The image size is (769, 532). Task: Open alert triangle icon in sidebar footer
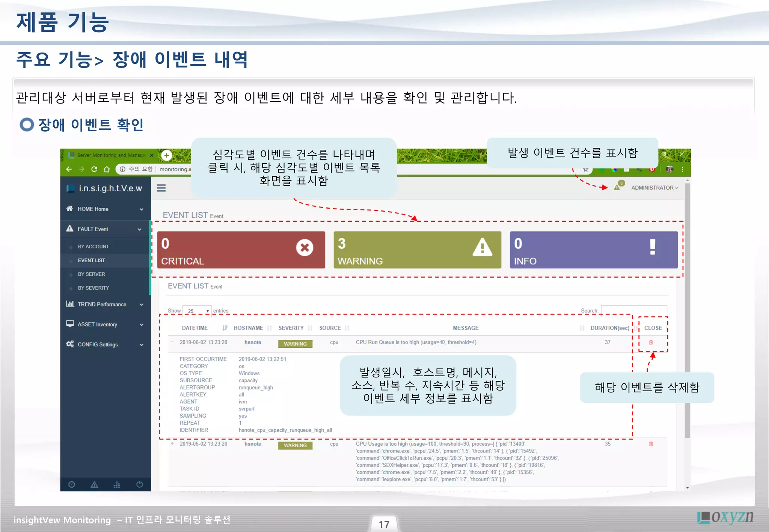94,484
